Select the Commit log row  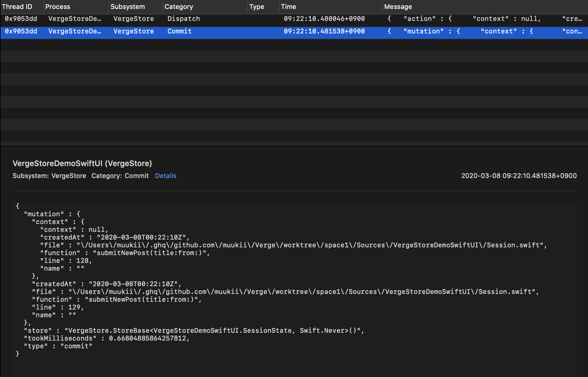pos(179,31)
